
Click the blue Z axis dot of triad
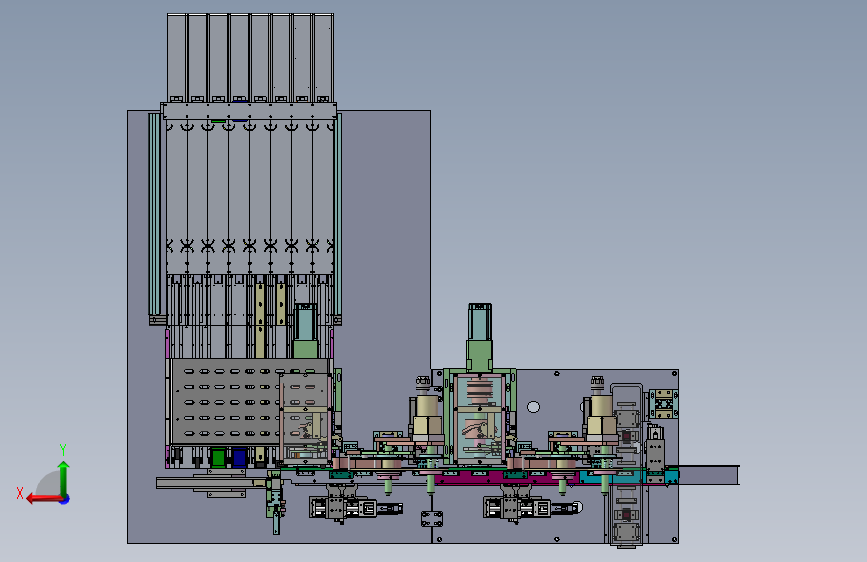click(x=65, y=499)
